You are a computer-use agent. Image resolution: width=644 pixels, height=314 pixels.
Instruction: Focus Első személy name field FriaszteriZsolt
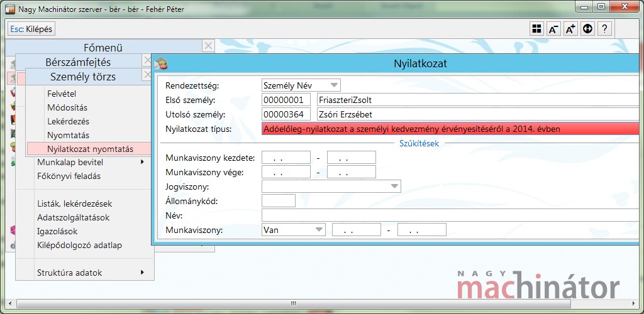click(479, 100)
